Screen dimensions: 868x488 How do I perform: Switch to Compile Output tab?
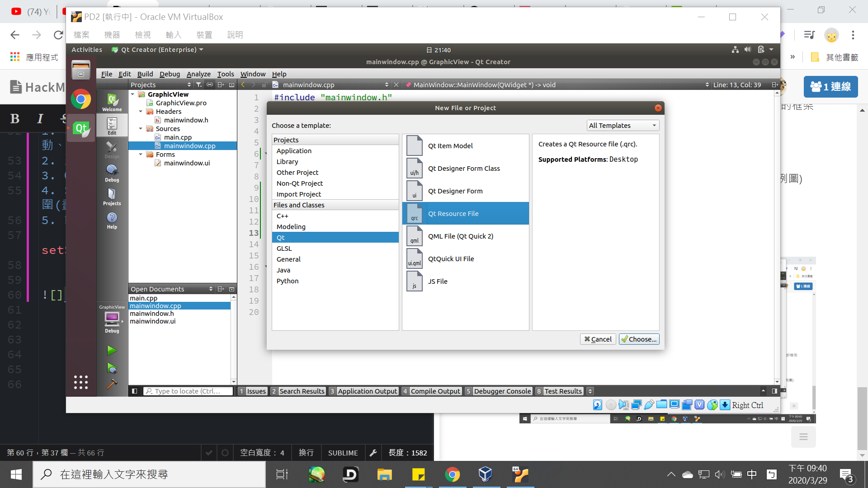click(x=435, y=391)
